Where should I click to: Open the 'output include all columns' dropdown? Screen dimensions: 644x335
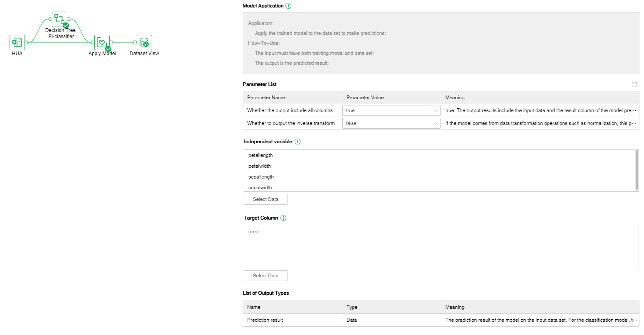pyautogui.click(x=391, y=110)
